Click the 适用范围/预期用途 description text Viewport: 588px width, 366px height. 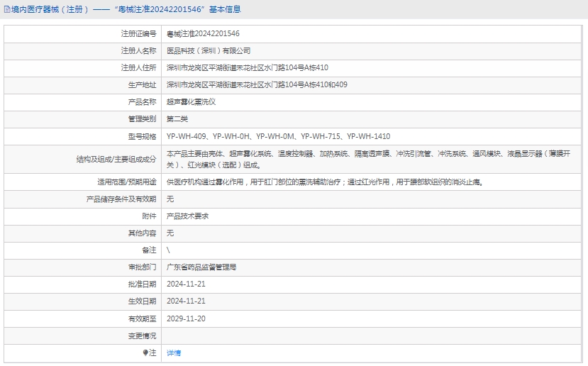tap(325, 182)
